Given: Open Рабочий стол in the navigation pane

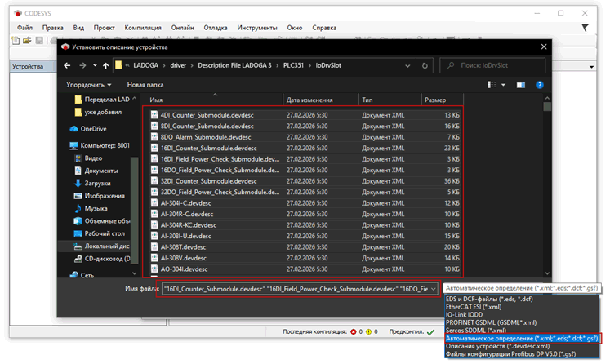Looking at the screenshot, I should click(105, 233).
